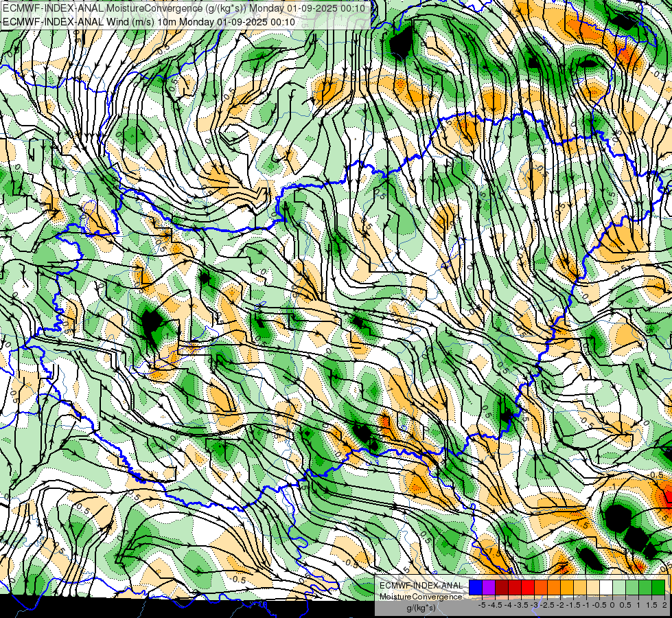672x618 pixels.
Task: Click the light orange swatch between -1 and -0.5
Action: (x=580, y=588)
